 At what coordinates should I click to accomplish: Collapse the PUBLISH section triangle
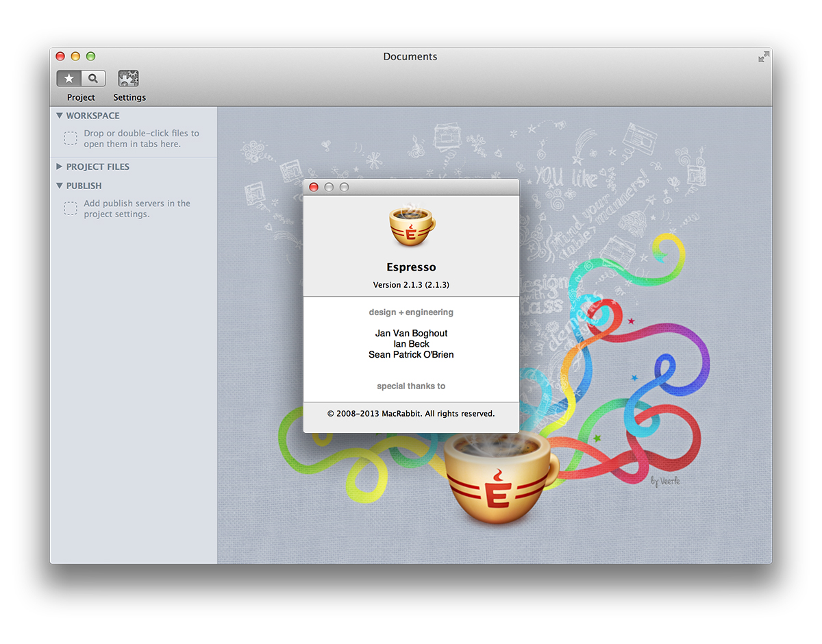[x=60, y=186]
